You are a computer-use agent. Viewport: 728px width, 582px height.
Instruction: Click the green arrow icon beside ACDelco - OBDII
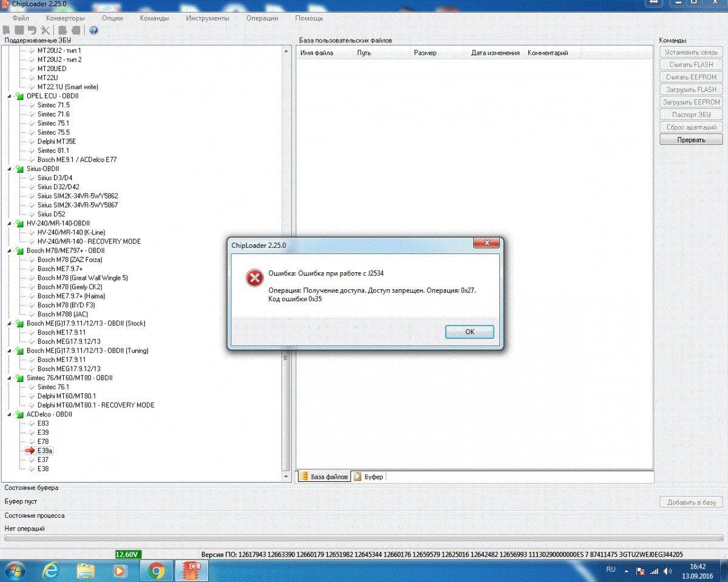point(20,414)
